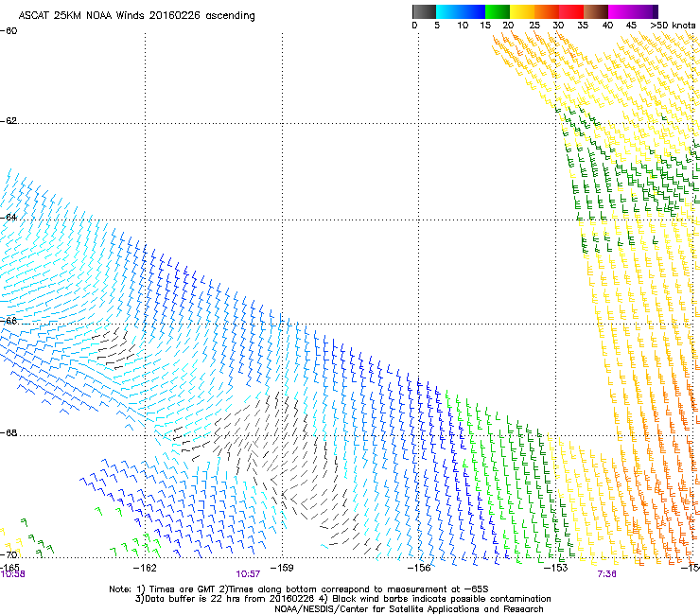Click the green 15-20 knots color segment
The width and height of the screenshot is (700, 615).
pos(498,11)
